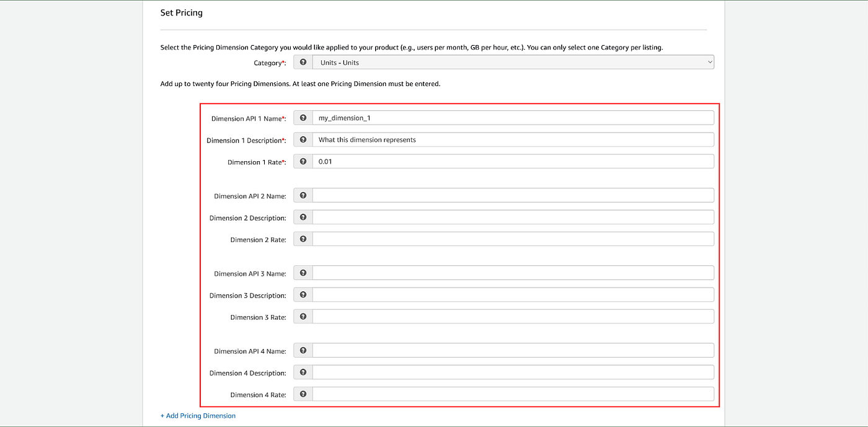Click help icon for Dimension API 1 Name
Image resolution: width=868 pixels, height=427 pixels.
(303, 118)
